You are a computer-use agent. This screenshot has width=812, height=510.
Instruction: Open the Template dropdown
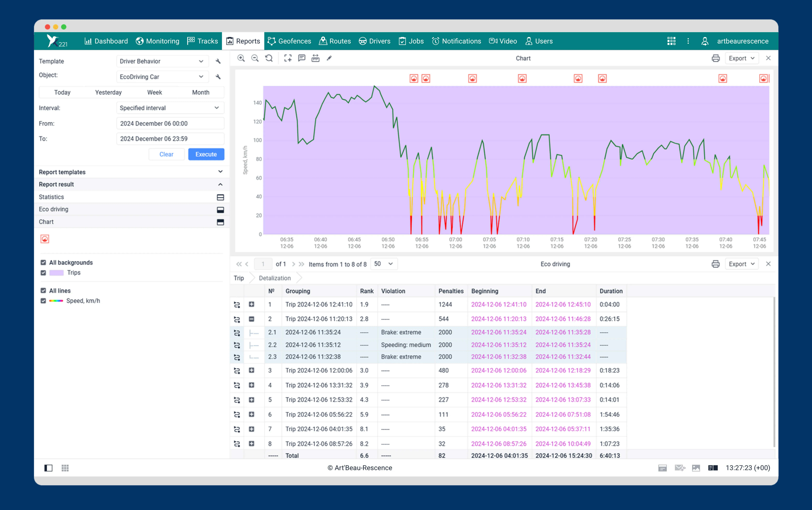[162, 61]
